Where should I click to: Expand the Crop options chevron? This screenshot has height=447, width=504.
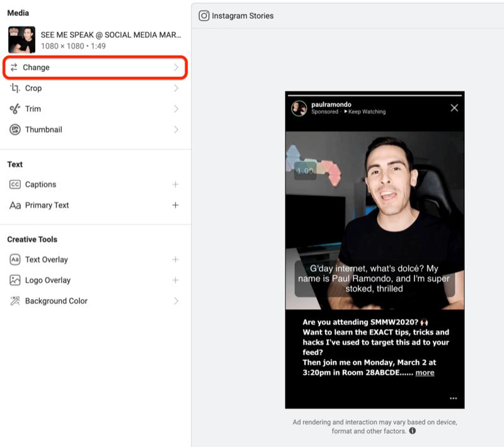pos(176,89)
